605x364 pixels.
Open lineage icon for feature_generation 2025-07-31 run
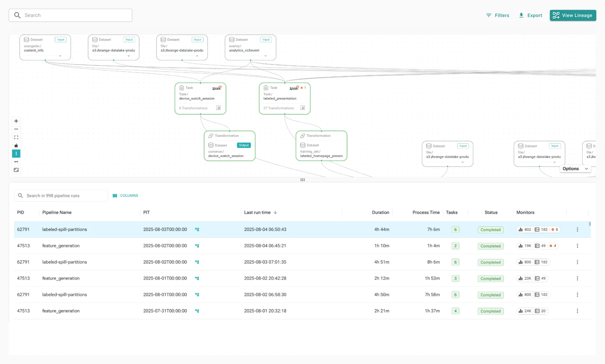197,311
